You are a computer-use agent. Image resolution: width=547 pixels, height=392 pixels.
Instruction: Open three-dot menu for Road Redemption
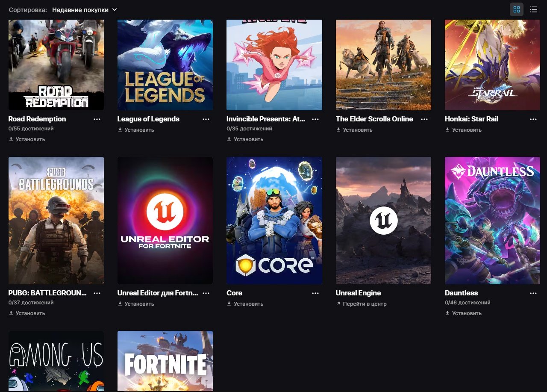click(97, 119)
